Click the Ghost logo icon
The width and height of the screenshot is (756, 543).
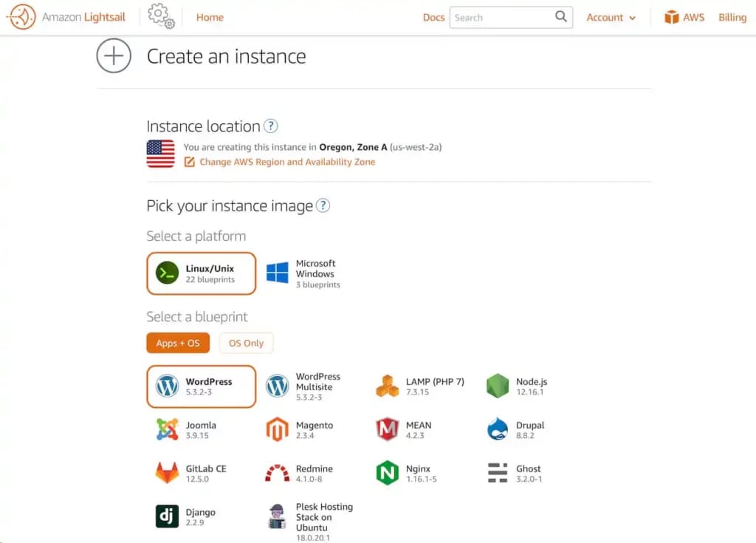pyautogui.click(x=498, y=473)
